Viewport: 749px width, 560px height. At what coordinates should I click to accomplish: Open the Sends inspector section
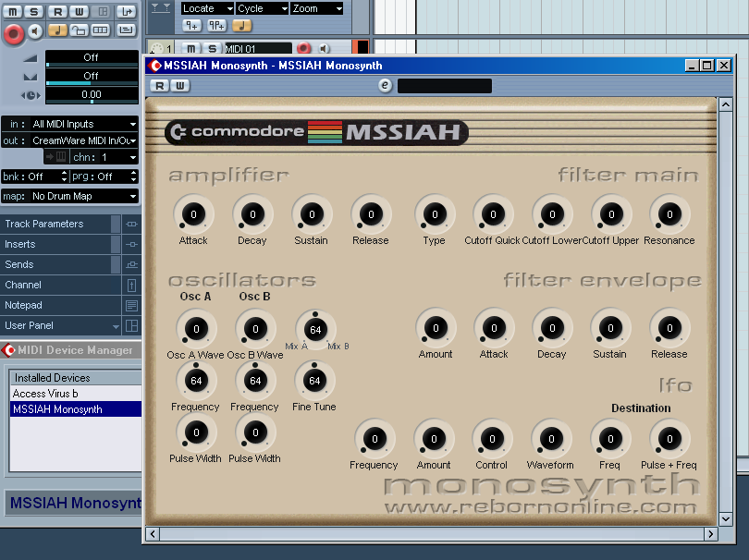pos(55,264)
